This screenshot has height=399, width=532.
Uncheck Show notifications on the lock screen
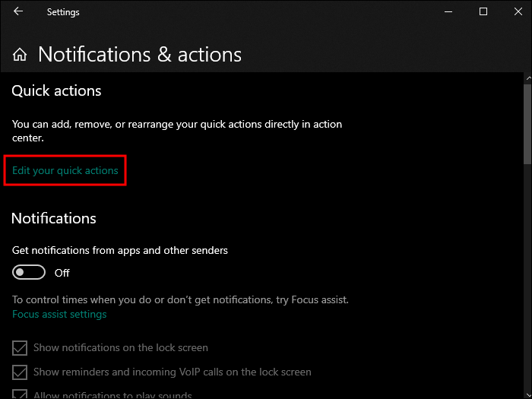click(20, 348)
